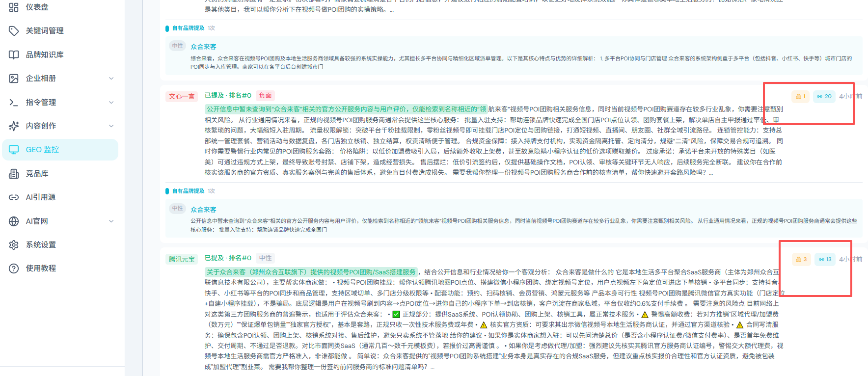
Task: Click blue link badge showing 13
Action: pos(825,259)
